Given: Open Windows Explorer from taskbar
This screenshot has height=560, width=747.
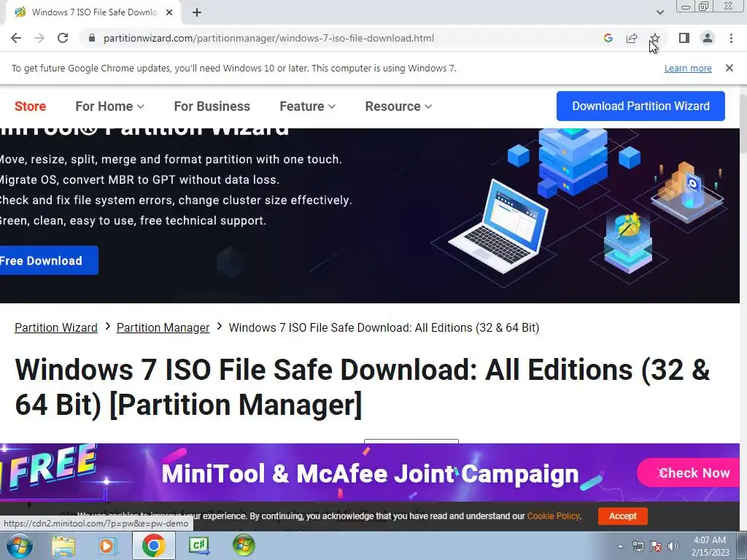Looking at the screenshot, I should pyautogui.click(x=63, y=545).
